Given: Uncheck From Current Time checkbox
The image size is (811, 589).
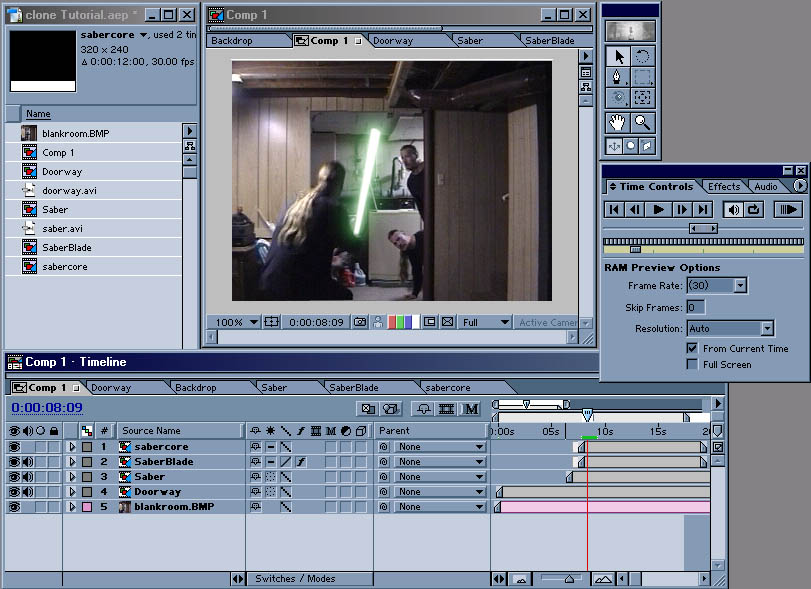Looking at the screenshot, I should click(x=692, y=348).
